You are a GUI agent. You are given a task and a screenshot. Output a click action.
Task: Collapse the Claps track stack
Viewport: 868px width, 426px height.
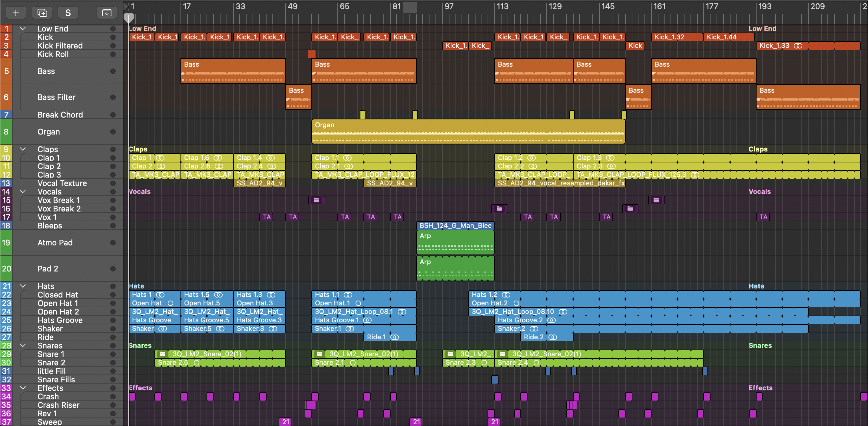(23, 149)
